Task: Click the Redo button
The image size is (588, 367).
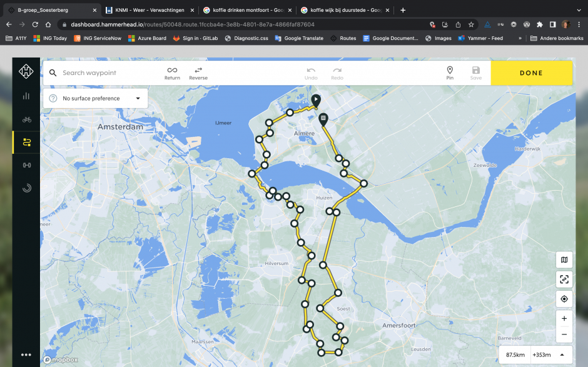Action: (337, 73)
